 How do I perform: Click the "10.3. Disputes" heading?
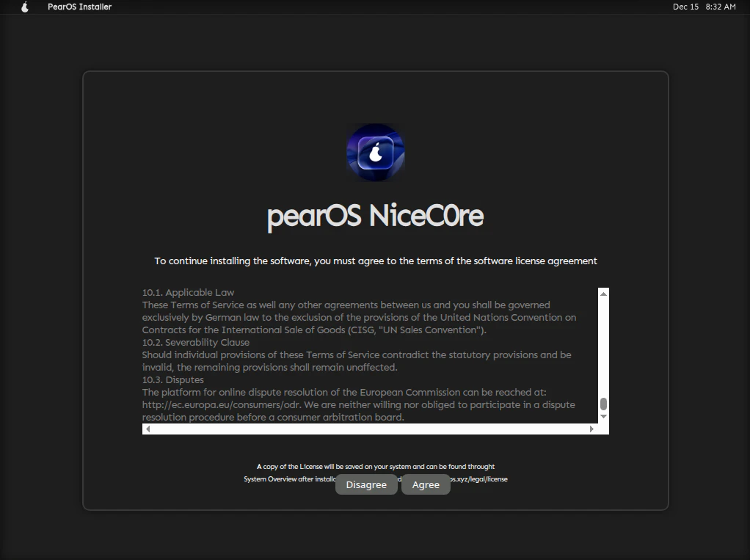(x=172, y=379)
